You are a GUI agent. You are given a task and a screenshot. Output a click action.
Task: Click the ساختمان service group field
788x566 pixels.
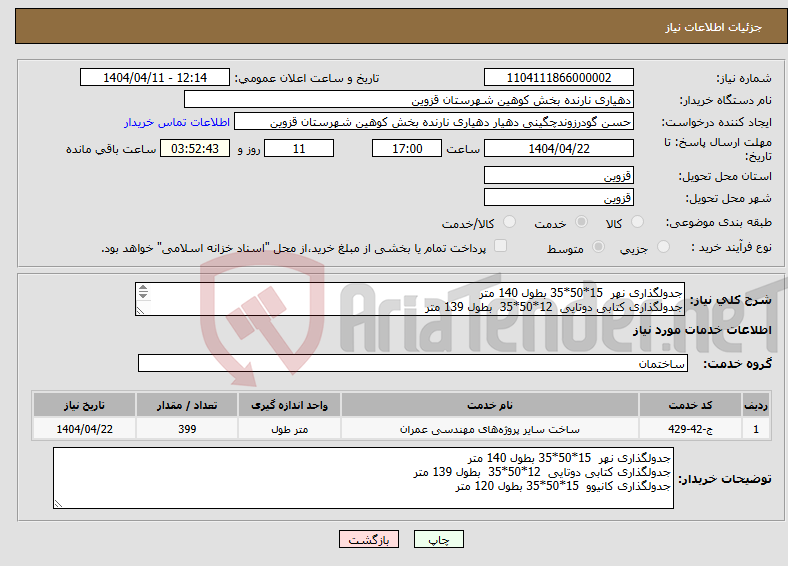tap(413, 363)
